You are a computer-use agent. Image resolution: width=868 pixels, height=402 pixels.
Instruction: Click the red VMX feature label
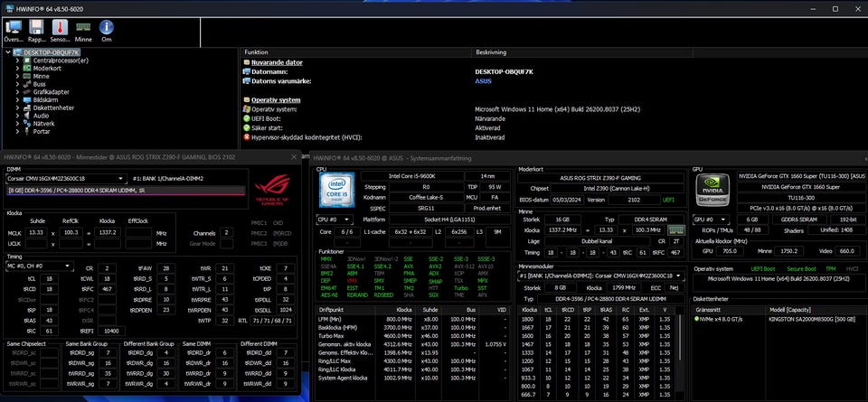[352, 280]
